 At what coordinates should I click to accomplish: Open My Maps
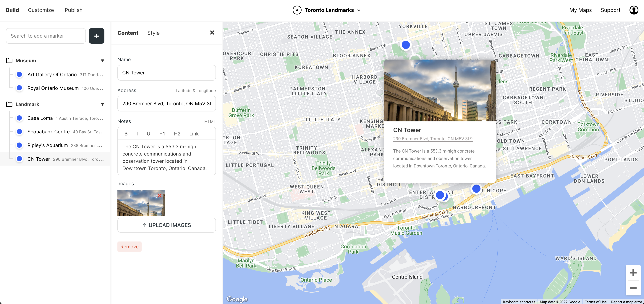(580, 10)
